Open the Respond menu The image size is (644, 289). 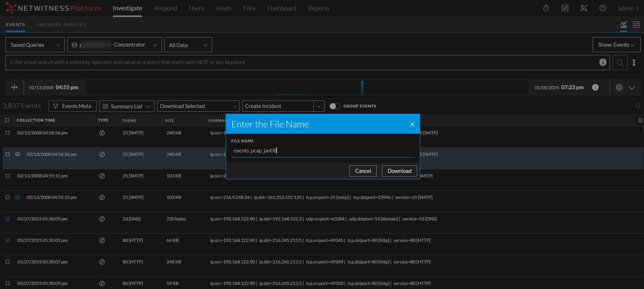[165, 8]
